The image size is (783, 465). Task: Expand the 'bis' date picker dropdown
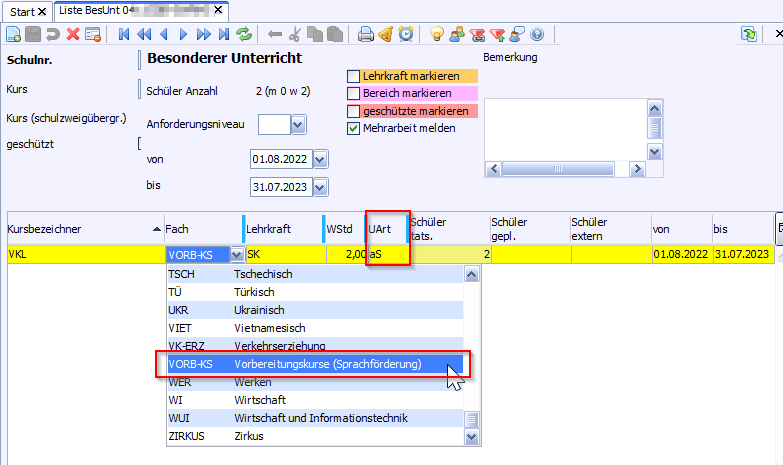[x=320, y=186]
